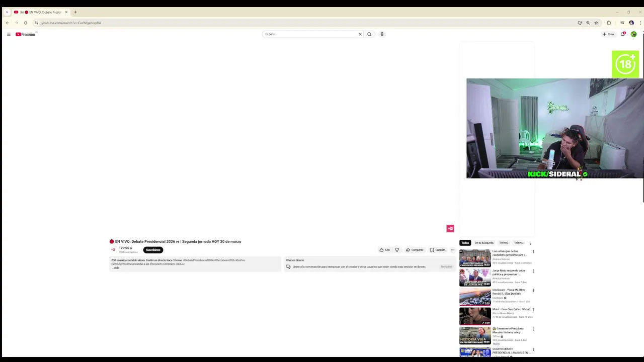Screen dimensions: 644x362
Task: Open options menu for 'CUARTO DEBATE' video
Action: [x=533, y=349]
